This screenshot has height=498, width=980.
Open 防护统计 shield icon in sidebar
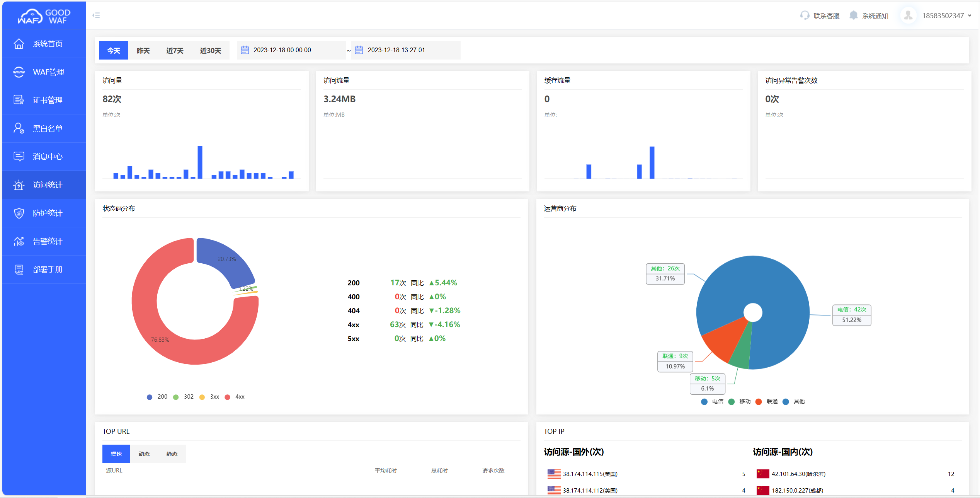pyautogui.click(x=19, y=213)
